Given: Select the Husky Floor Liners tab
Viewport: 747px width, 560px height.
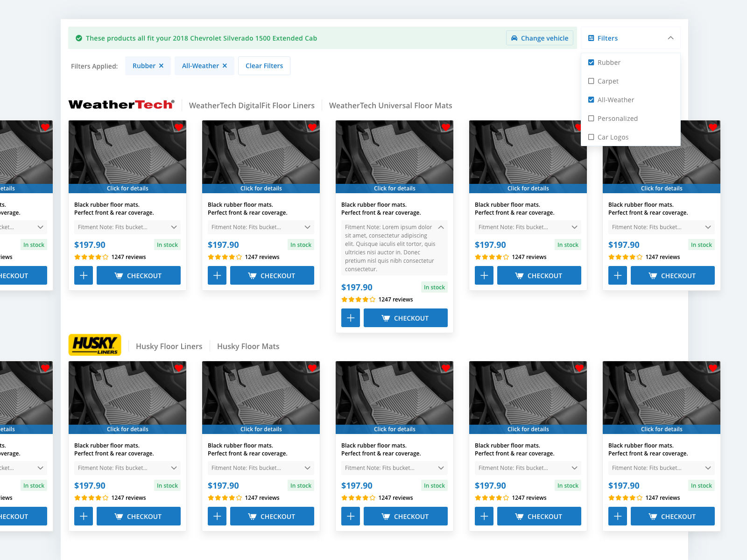Looking at the screenshot, I should pyautogui.click(x=169, y=346).
